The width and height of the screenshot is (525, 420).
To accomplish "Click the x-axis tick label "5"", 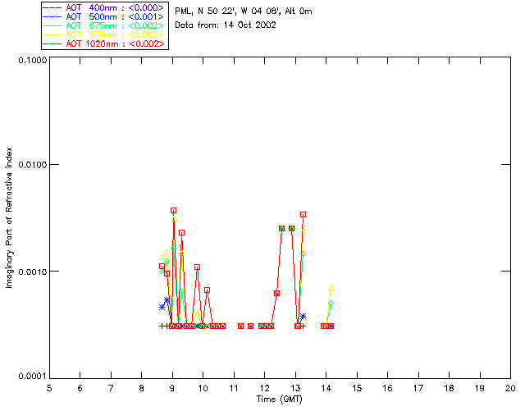I will pyautogui.click(x=49, y=388).
